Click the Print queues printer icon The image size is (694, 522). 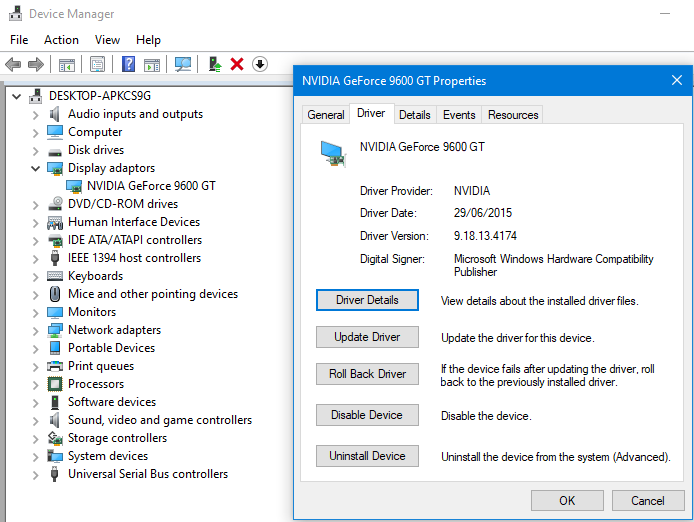point(55,366)
